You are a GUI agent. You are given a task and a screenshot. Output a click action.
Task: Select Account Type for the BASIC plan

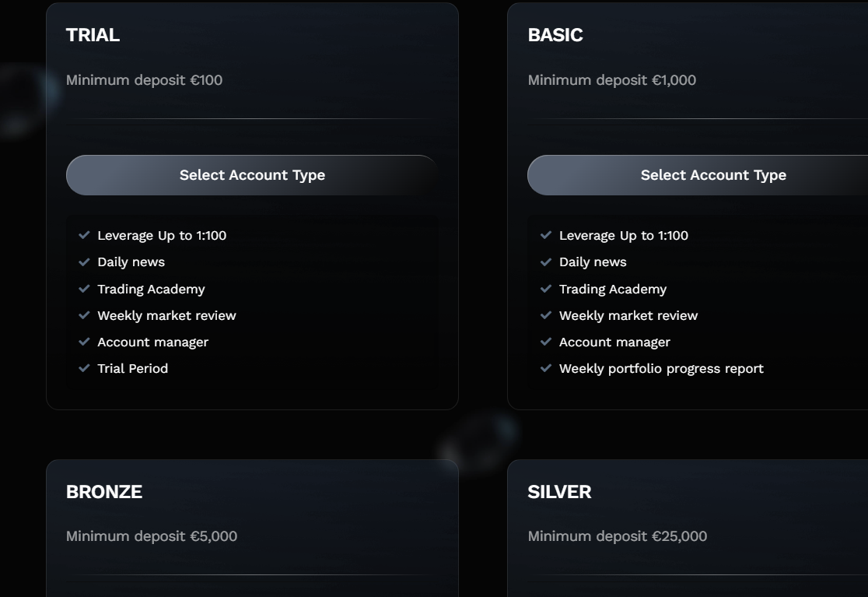click(698, 175)
